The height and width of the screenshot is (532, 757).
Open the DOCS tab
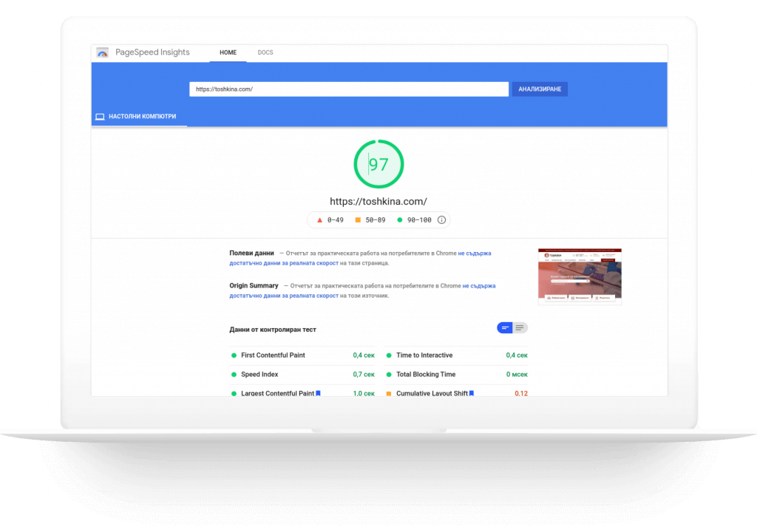click(265, 53)
